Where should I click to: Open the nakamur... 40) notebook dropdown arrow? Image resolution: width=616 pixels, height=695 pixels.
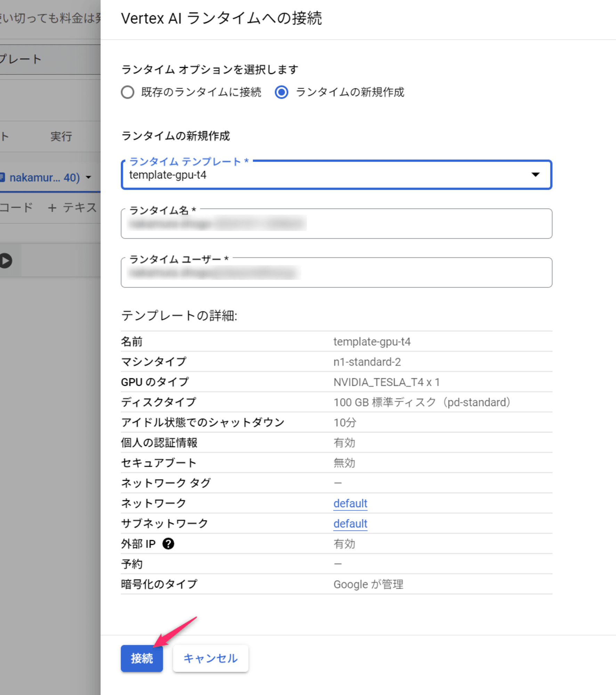89,178
